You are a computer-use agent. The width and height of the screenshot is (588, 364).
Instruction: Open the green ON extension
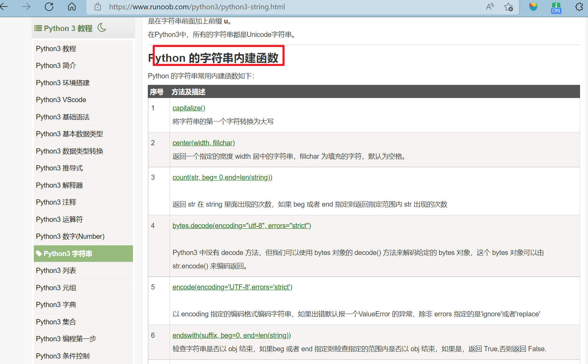(556, 7)
